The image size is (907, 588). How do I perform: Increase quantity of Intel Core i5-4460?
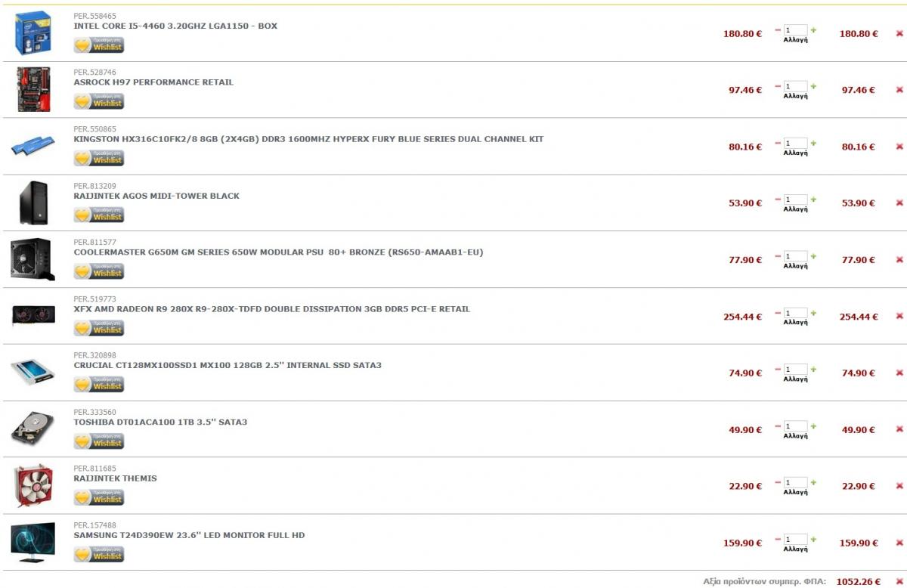click(813, 30)
